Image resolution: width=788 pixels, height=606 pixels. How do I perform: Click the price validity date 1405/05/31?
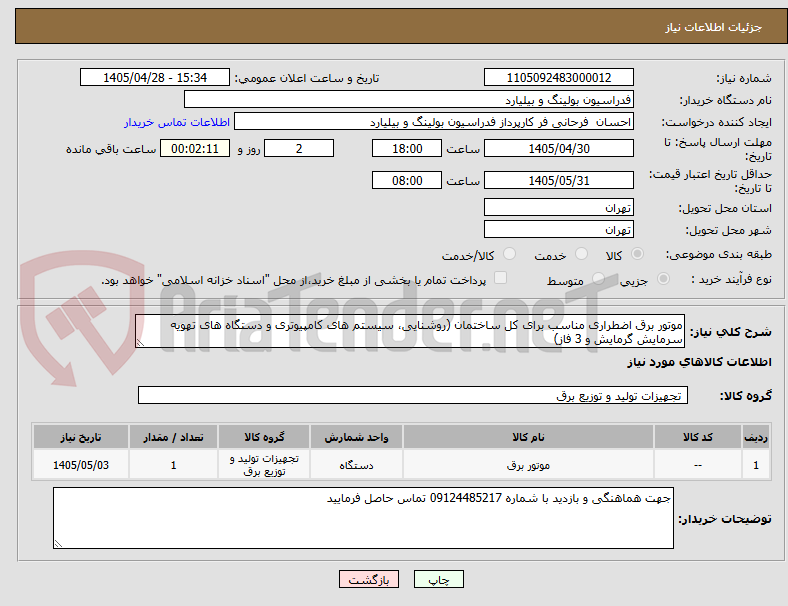(x=559, y=180)
